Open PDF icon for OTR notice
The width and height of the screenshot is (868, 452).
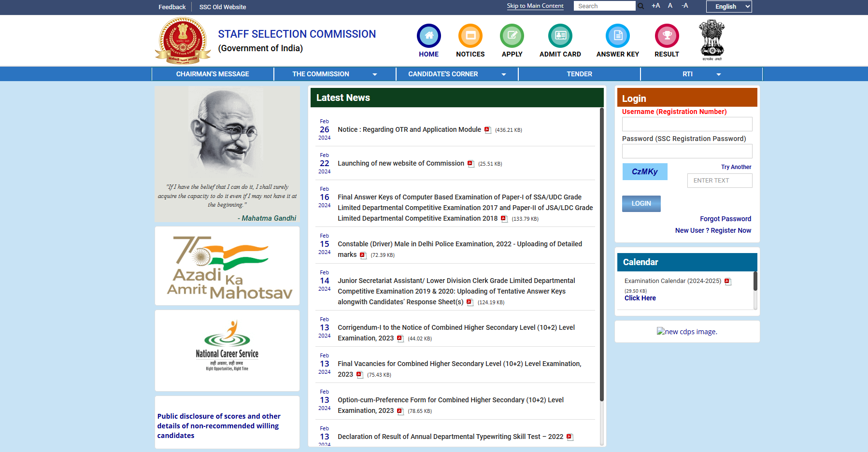coord(487,130)
